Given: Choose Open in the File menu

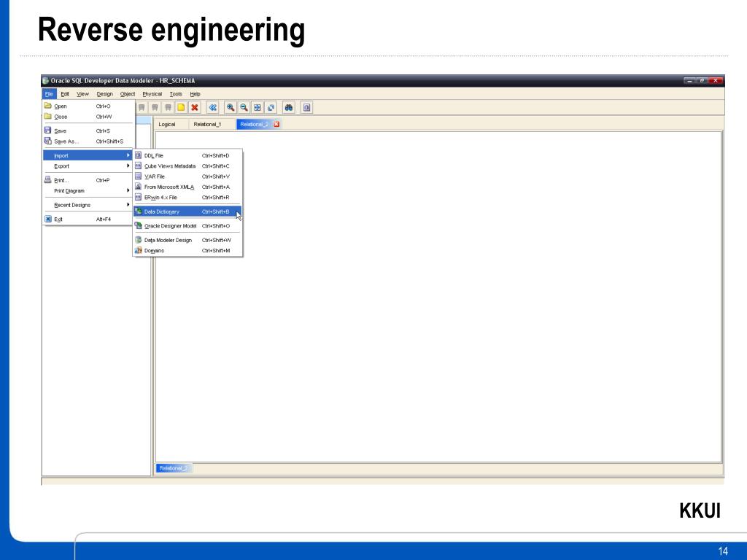Looking at the screenshot, I should pyautogui.click(x=88, y=106).
